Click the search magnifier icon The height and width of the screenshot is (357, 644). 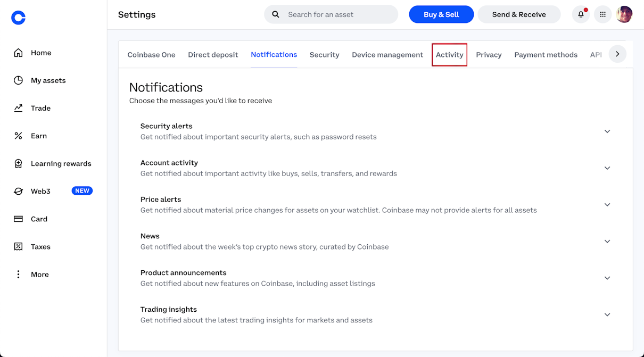276,14
